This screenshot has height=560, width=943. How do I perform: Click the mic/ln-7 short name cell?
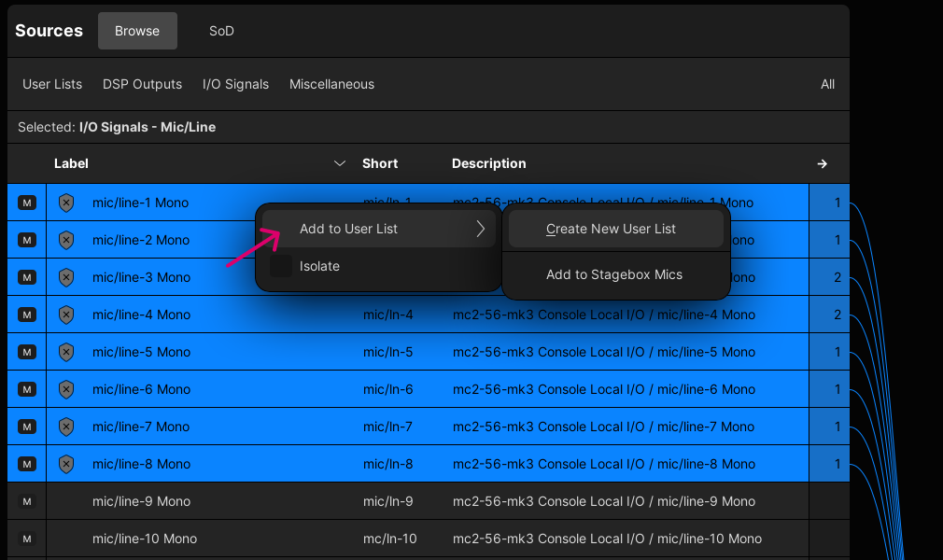pos(387,427)
